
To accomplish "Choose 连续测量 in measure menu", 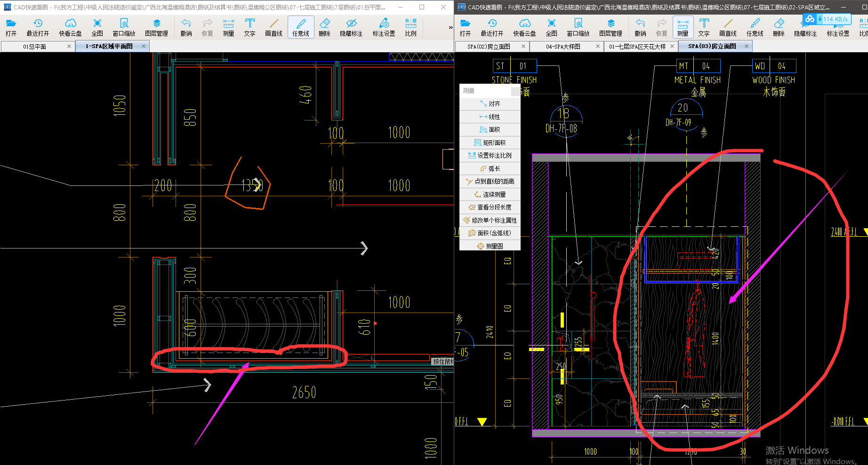I will pyautogui.click(x=490, y=194).
